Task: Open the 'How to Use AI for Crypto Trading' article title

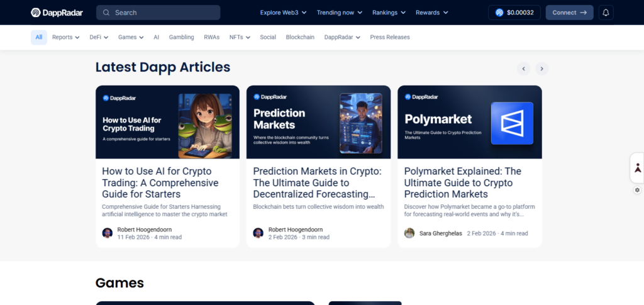Action: 160,182
